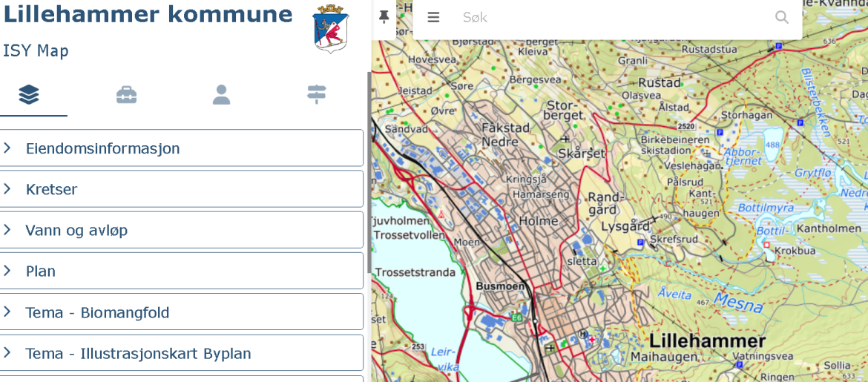Select the Kretser layer group label
Image resolution: width=868 pixels, height=382 pixels.
tap(51, 189)
